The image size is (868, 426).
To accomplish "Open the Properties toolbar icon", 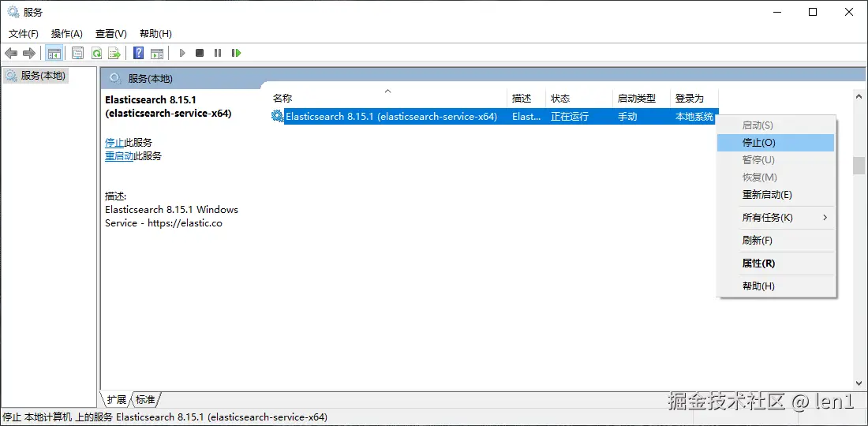I will click(78, 53).
